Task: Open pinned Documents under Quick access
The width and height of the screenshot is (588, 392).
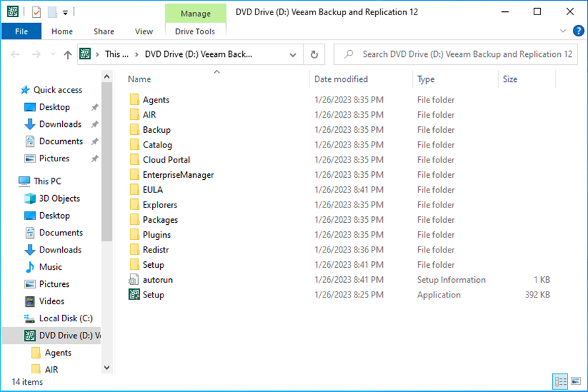Action: coord(61,141)
